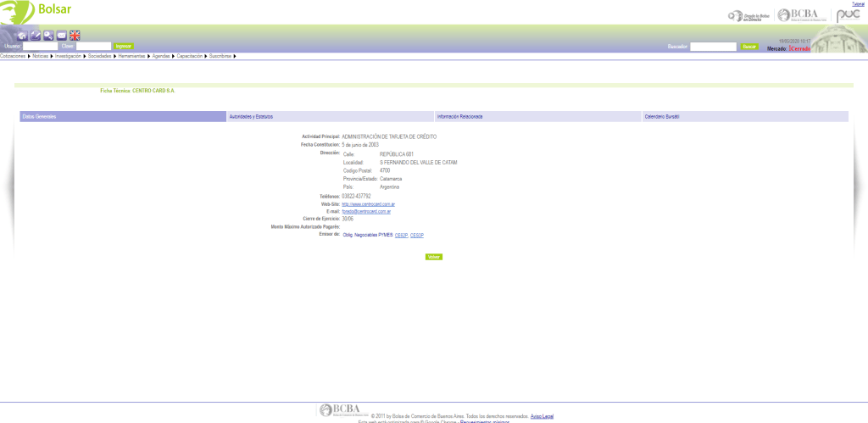Click the Mercado Cerrado status text
This screenshot has width=868, height=423.
[789, 48]
